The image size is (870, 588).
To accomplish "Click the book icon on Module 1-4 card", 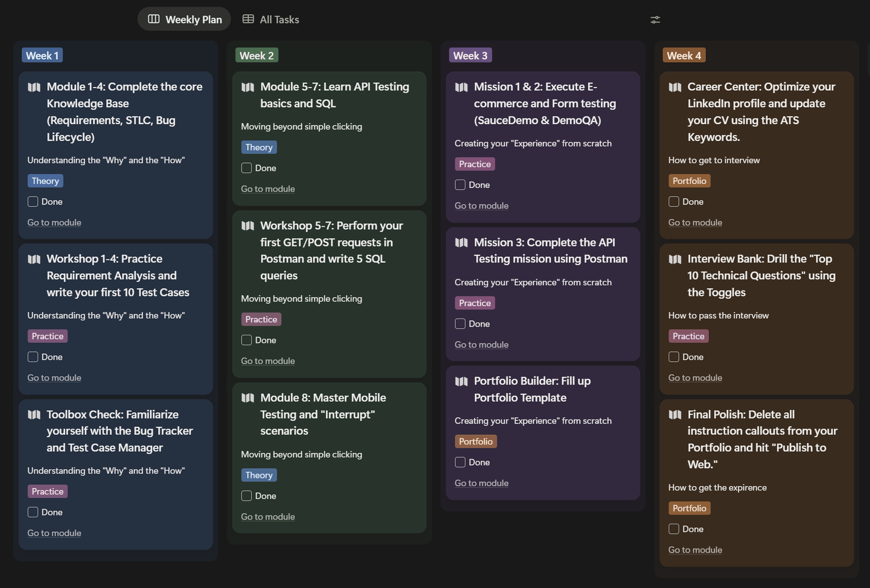I will coord(34,87).
